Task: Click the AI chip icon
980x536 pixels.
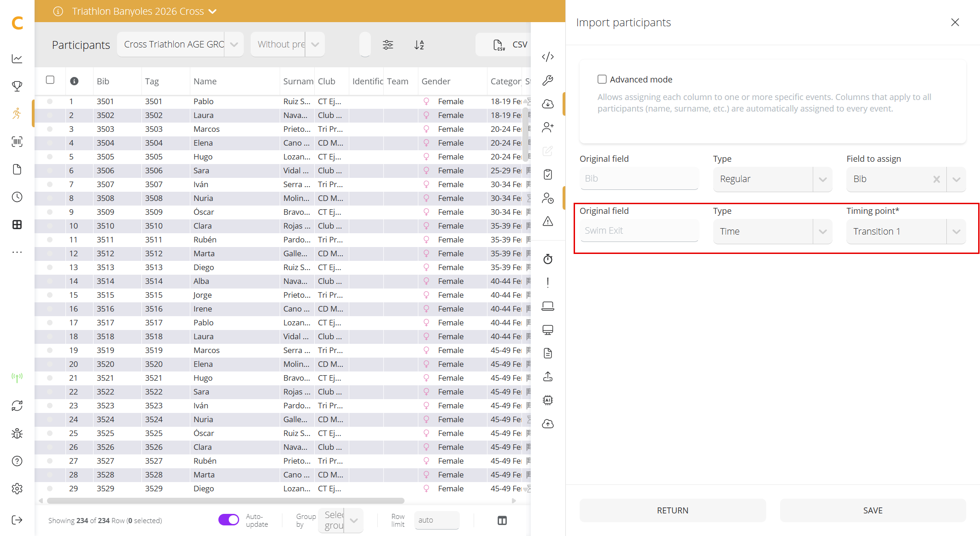Action: coord(548,400)
